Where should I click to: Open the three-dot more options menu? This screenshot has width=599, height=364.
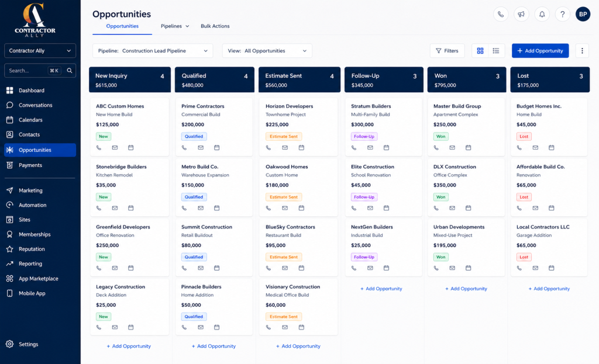(582, 51)
